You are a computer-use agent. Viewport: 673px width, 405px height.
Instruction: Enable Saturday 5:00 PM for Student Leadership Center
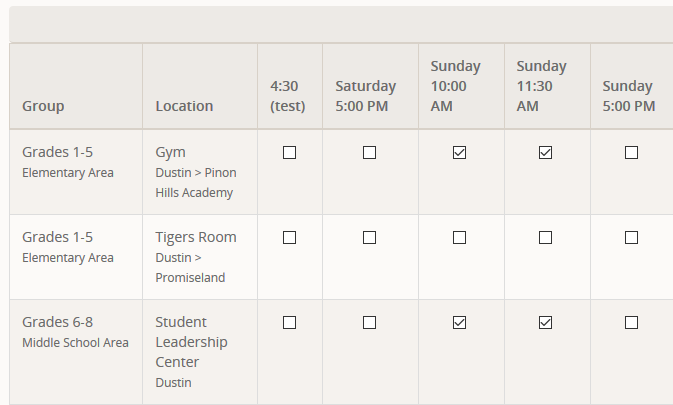pyautogui.click(x=370, y=323)
